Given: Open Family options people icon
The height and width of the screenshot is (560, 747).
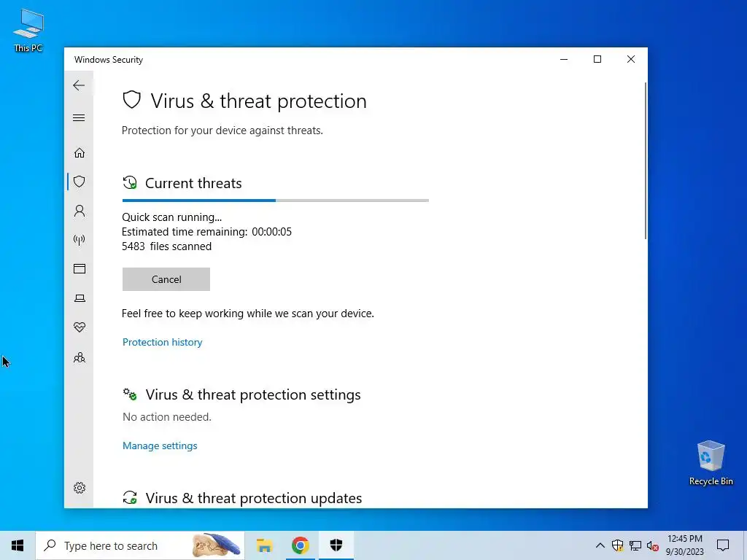Looking at the screenshot, I should 79,357.
